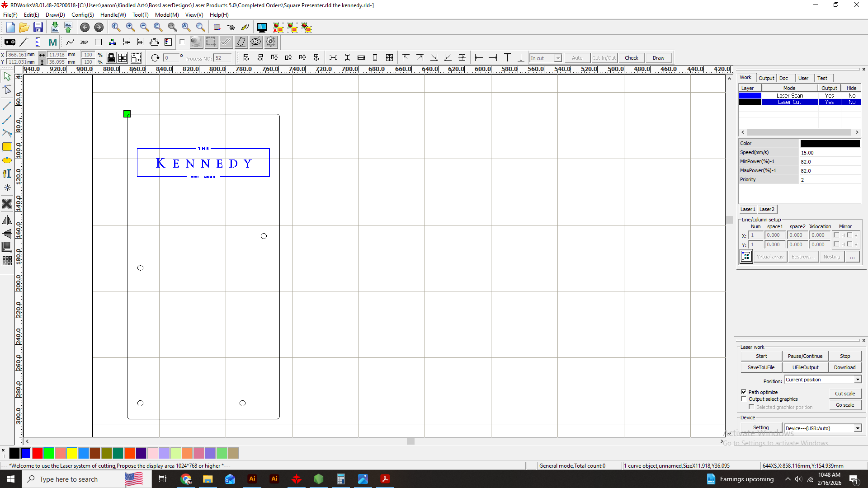Click the BMP bitmap handling icon
This screenshot has width=868, height=488.
84,42
